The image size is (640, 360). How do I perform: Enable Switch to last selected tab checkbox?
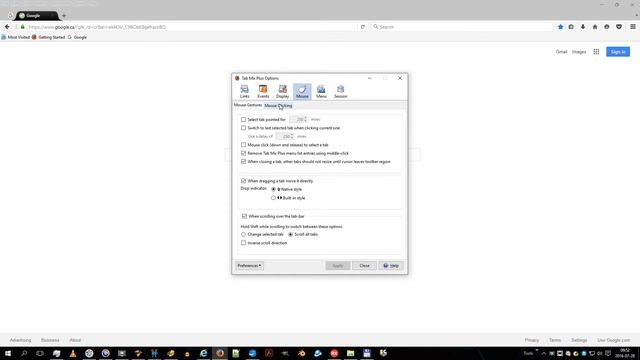coord(244,128)
